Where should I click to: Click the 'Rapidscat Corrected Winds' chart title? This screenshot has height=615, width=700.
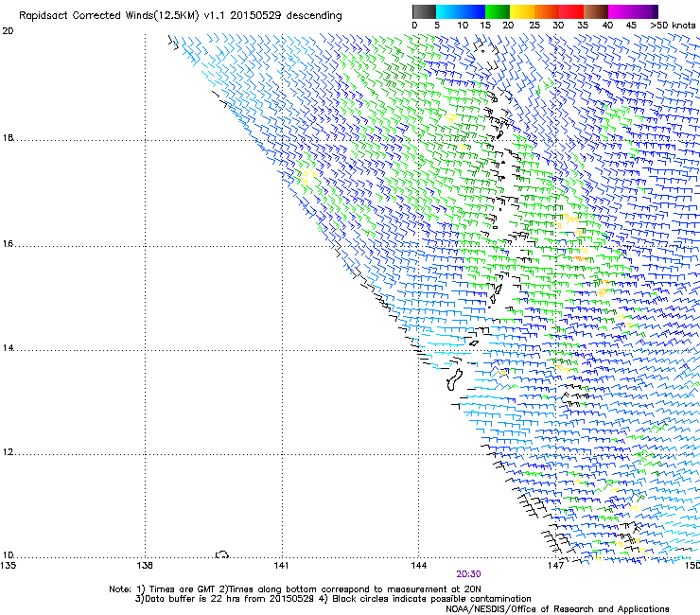tap(181, 16)
